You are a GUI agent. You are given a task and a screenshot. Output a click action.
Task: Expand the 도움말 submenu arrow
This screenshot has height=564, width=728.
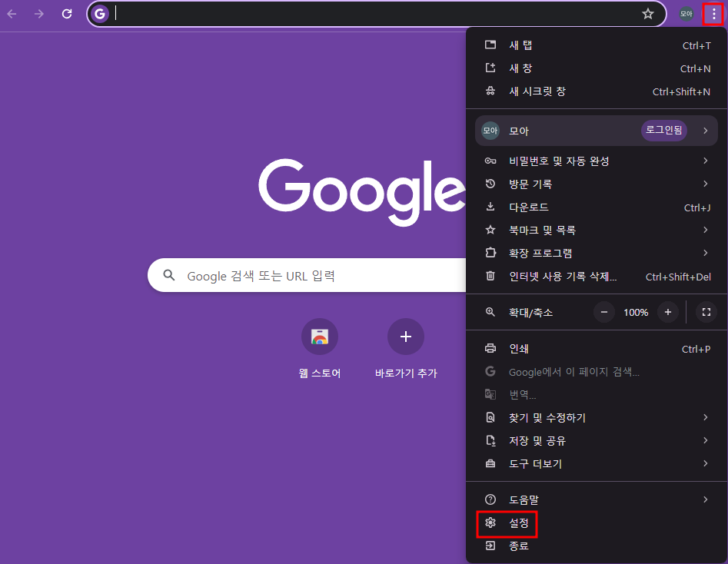pyautogui.click(x=705, y=499)
